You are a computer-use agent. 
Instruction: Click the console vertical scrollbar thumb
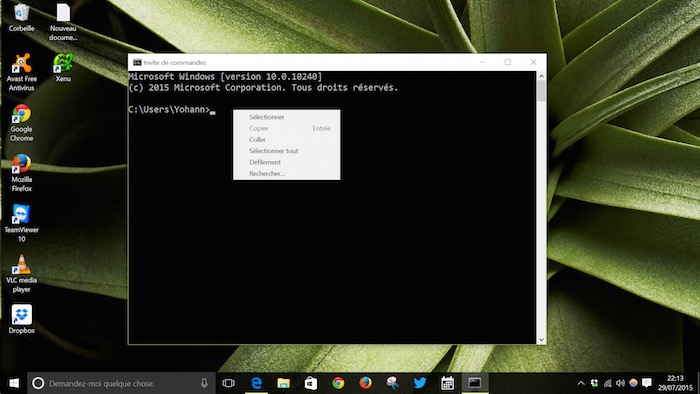541,91
